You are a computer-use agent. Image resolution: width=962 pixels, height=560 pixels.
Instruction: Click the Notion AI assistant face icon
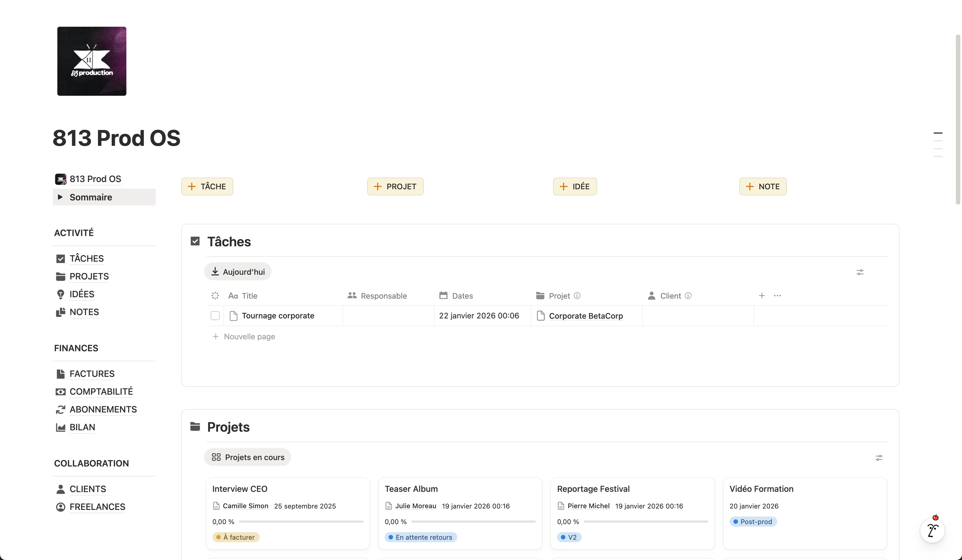pyautogui.click(x=932, y=530)
